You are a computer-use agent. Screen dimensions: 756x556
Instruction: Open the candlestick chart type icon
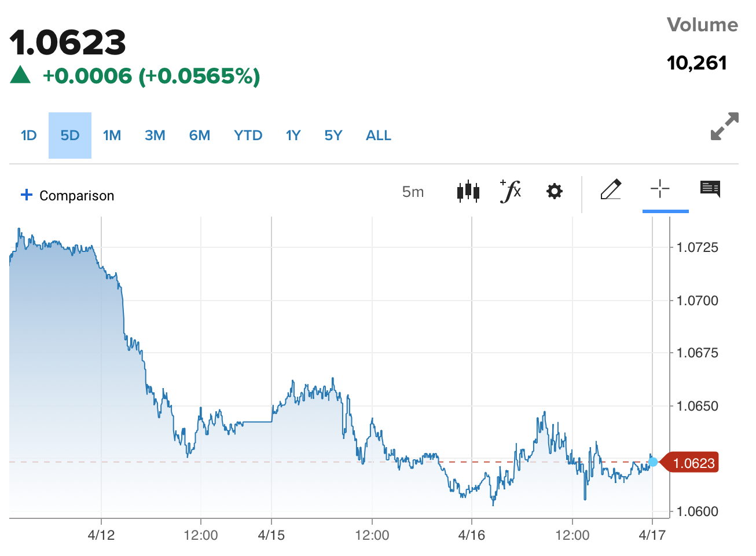point(468,191)
